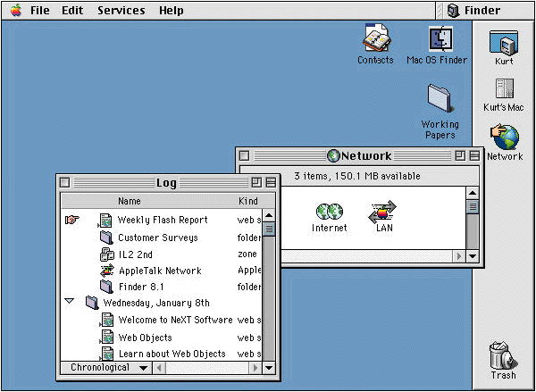Select the Learn about Web Objects entry
The height and width of the screenshot is (392, 536).
[x=172, y=354]
